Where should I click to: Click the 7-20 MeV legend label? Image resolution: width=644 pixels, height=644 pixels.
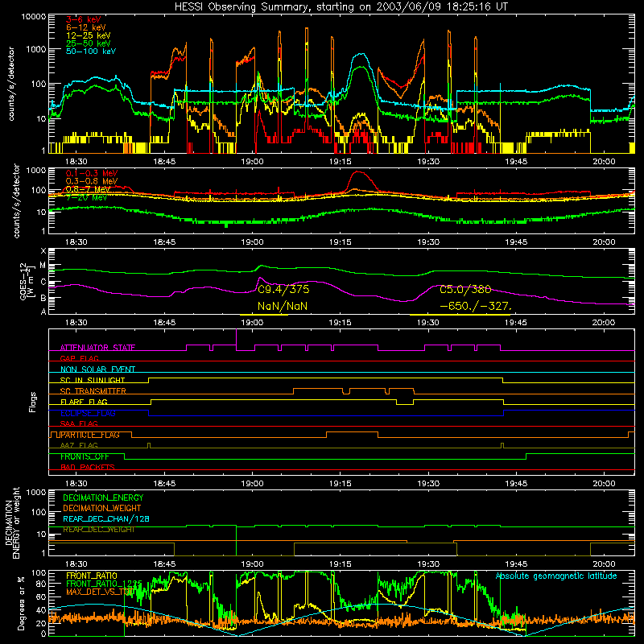click(x=86, y=197)
